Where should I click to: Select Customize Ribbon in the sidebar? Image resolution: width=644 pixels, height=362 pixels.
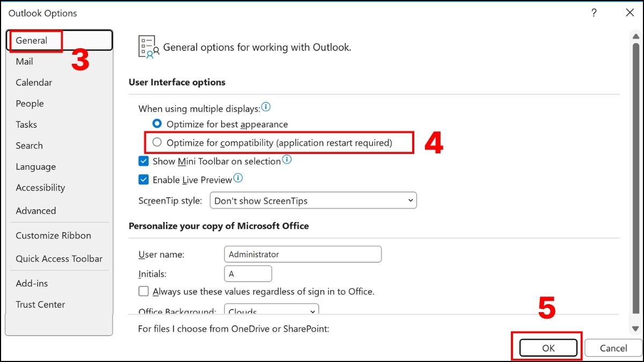(x=53, y=235)
